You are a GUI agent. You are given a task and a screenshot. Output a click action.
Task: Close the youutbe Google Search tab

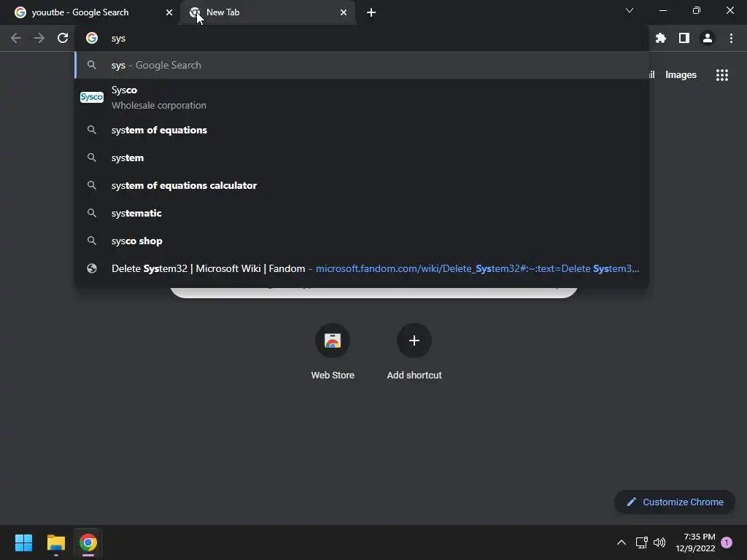[x=169, y=12]
